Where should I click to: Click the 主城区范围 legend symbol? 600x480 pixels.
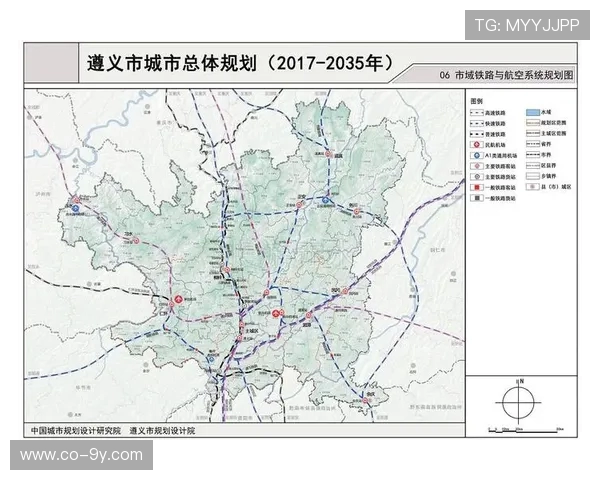533,134
